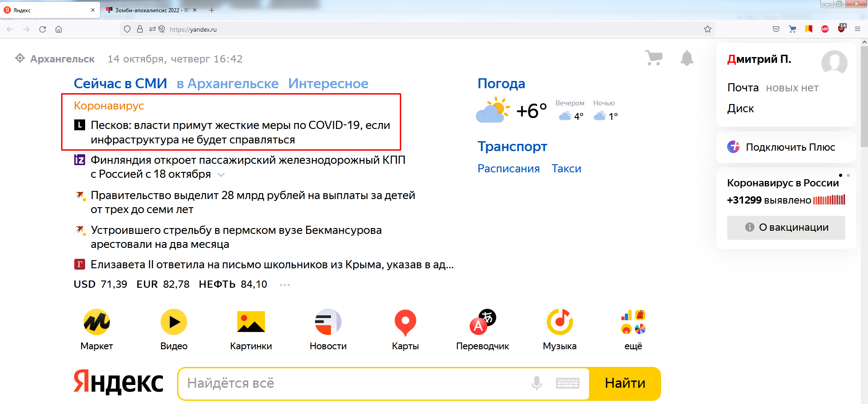This screenshot has height=404, width=868.
Task: Open Почта mail link
Action: tap(743, 88)
